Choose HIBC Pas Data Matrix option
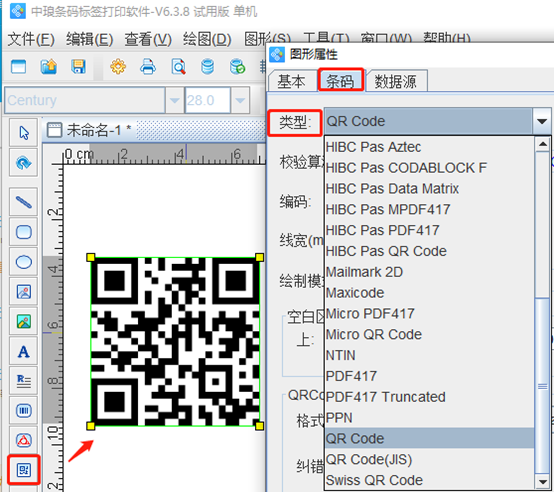The image size is (554, 492). pos(429,189)
